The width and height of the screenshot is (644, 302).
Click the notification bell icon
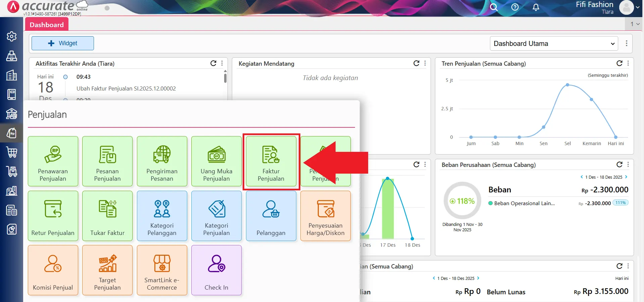[536, 7]
